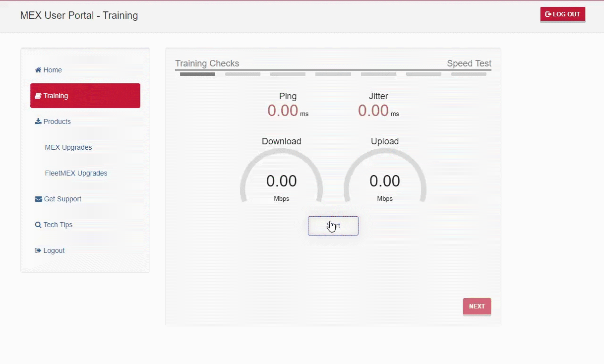This screenshot has width=604, height=364.
Task: Start the speed test
Action: coord(333,226)
